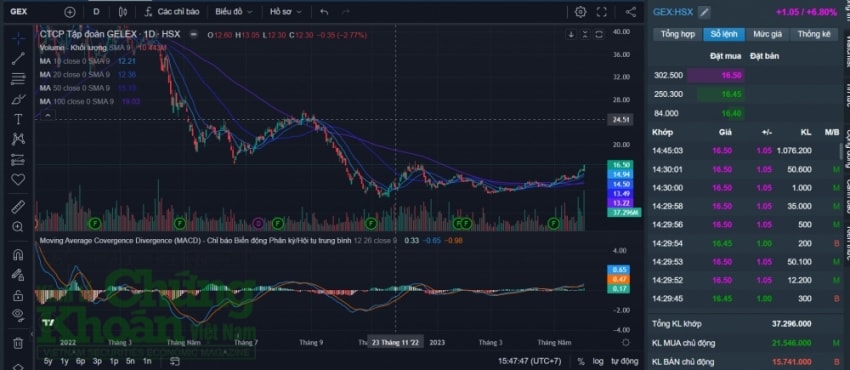Maximize the main chart pane

(599, 35)
